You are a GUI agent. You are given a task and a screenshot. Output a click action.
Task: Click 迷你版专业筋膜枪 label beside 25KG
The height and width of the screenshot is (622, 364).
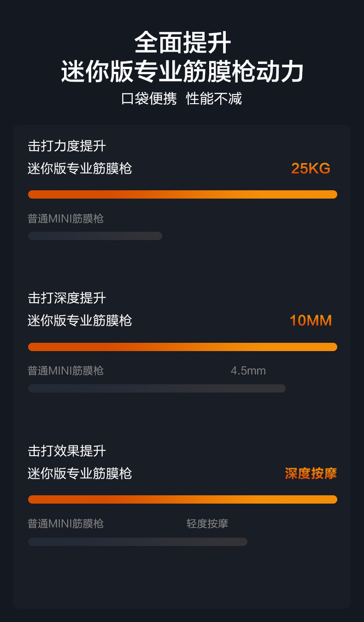point(80,169)
